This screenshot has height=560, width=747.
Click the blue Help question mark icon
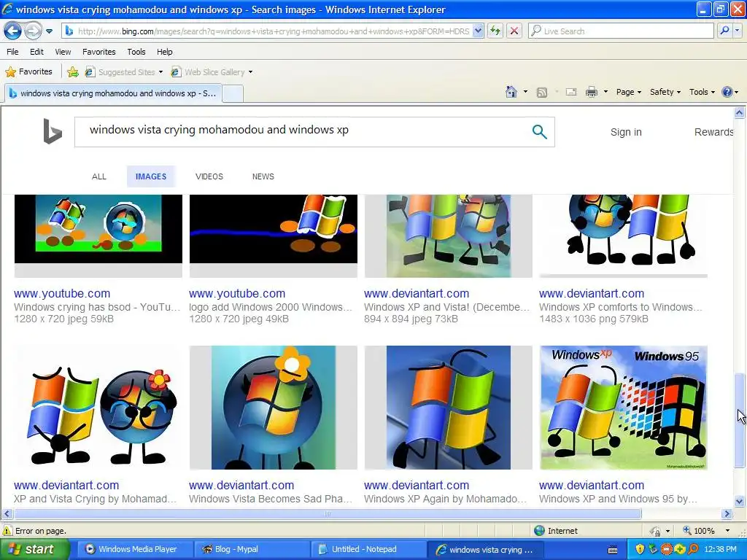[x=727, y=92]
